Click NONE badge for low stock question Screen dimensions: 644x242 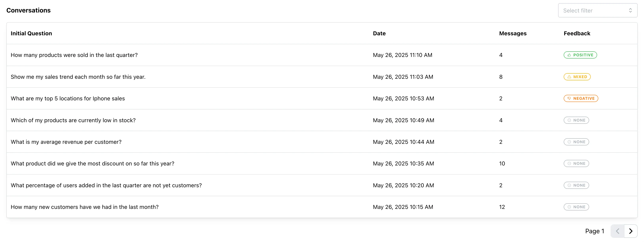click(x=576, y=120)
